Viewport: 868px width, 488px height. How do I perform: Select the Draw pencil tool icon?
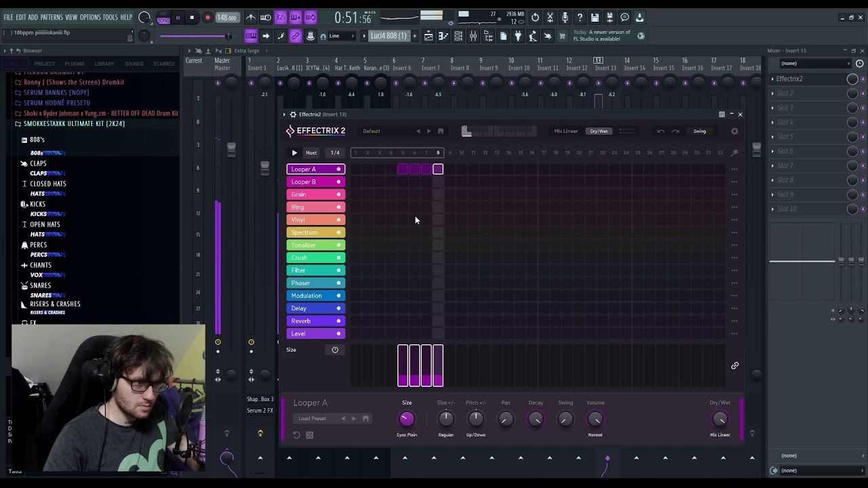(281, 36)
